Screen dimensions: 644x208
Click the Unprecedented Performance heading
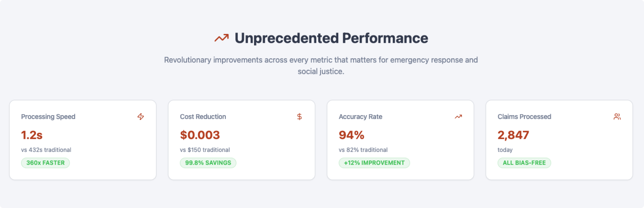[x=331, y=38]
